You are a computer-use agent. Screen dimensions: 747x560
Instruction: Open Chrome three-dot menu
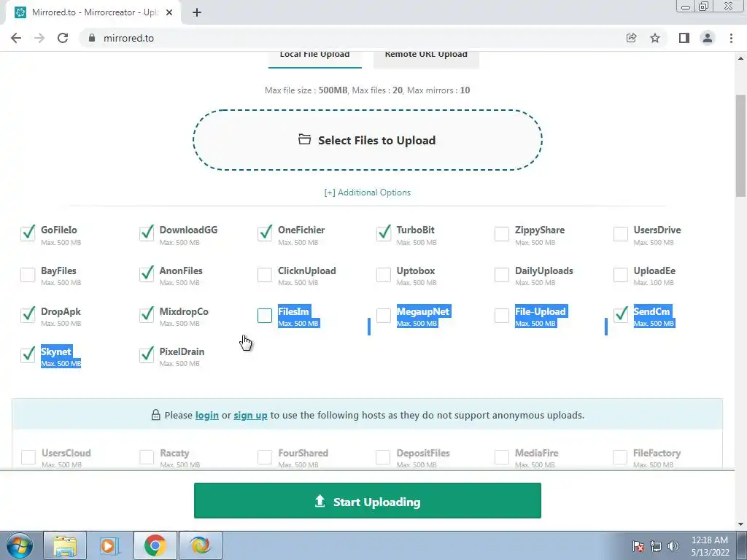(x=731, y=38)
